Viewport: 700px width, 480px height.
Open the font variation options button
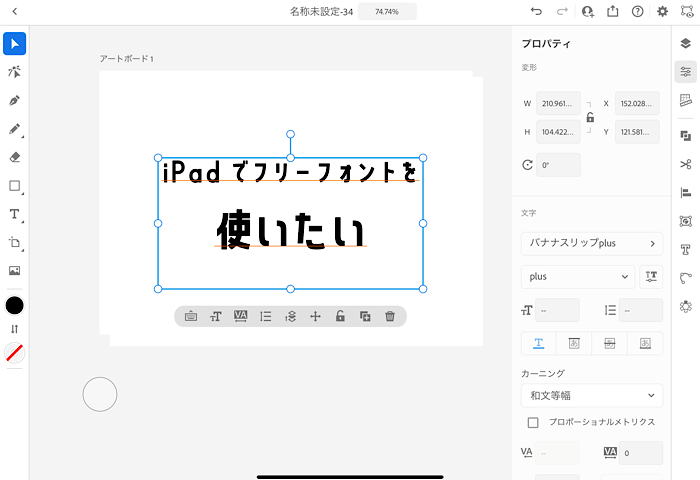click(651, 277)
